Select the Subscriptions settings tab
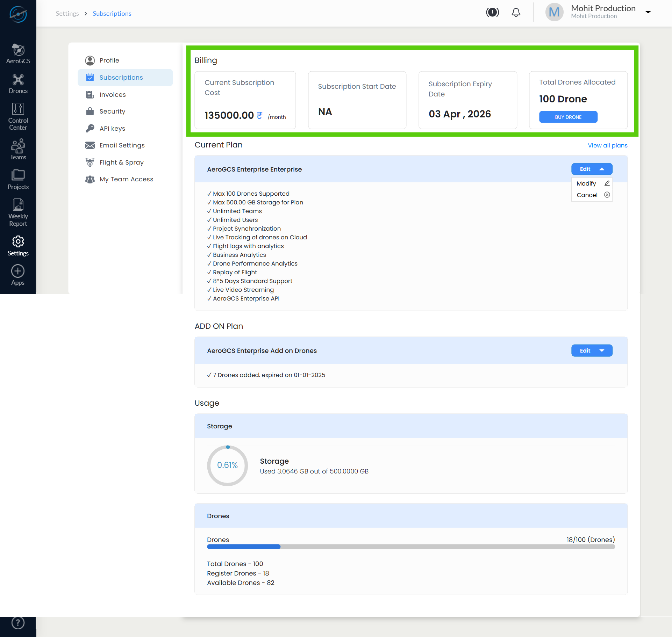Image resolution: width=672 pixels, height=637 pixels. [125, 78]
